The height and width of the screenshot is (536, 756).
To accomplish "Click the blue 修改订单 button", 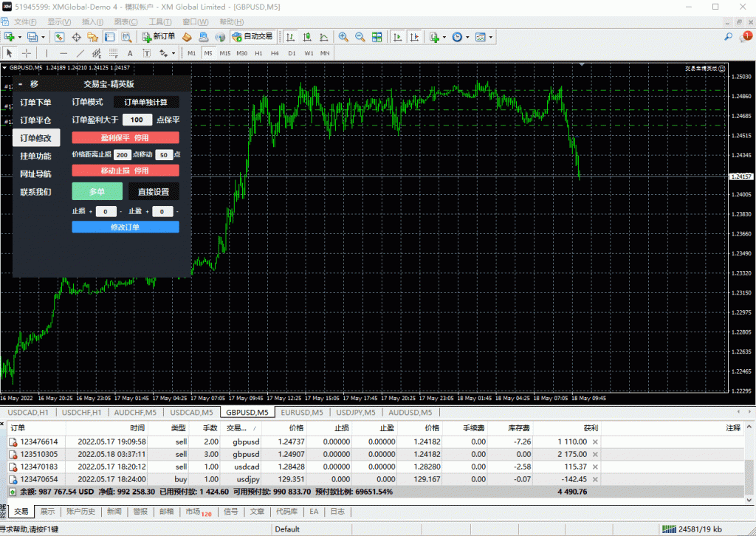I will pos(125,227).
